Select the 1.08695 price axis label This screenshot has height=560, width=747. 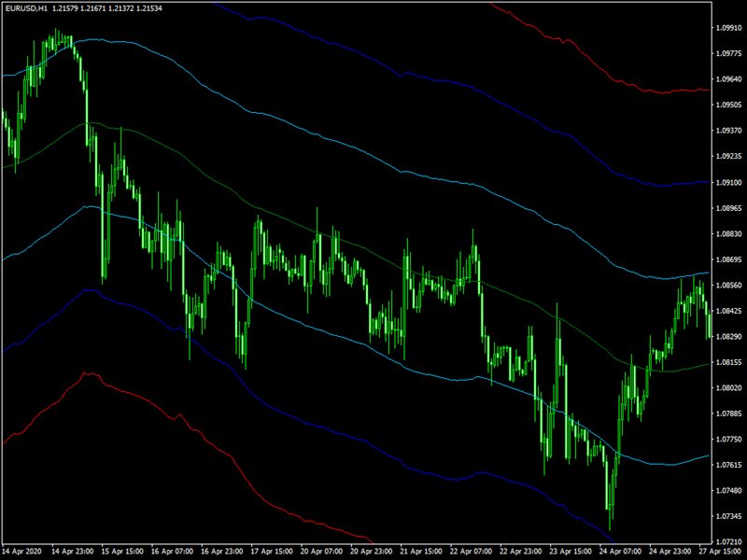[728, 259]
